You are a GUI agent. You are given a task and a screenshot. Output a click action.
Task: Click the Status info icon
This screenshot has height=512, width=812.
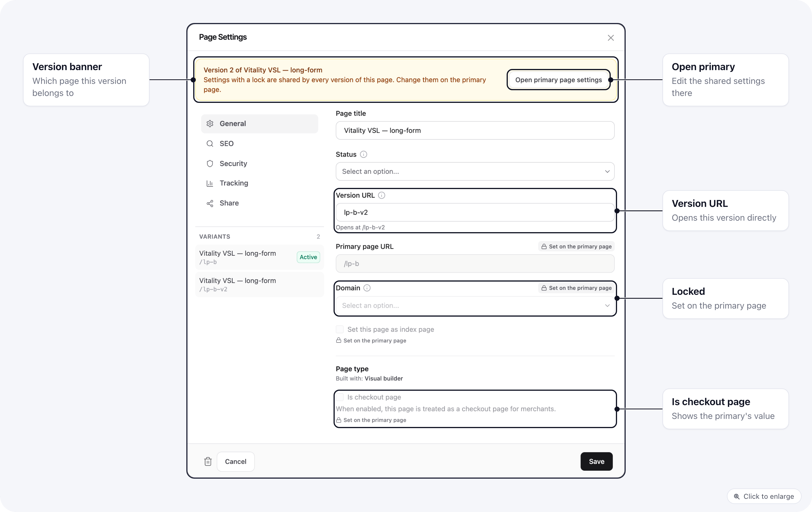[x=363, y=154]
